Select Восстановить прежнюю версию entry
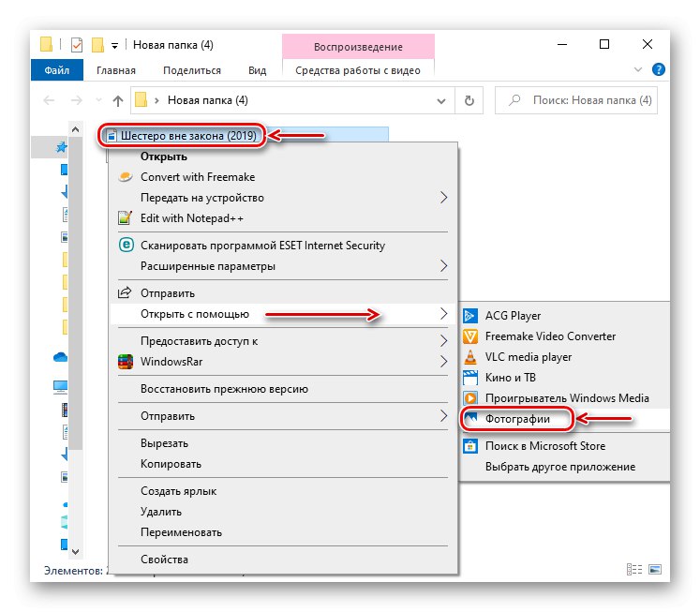 coord(283,389)
